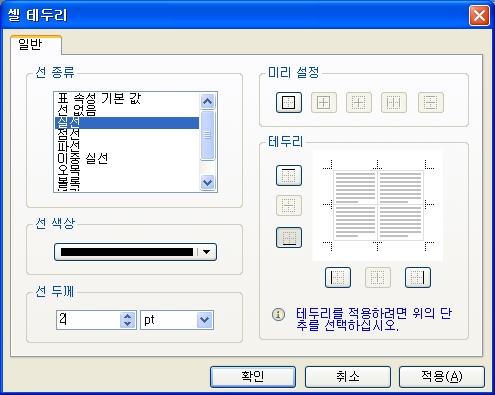Click the 확인 button
This screenshot has width=495, height=395.
[253, 377]
